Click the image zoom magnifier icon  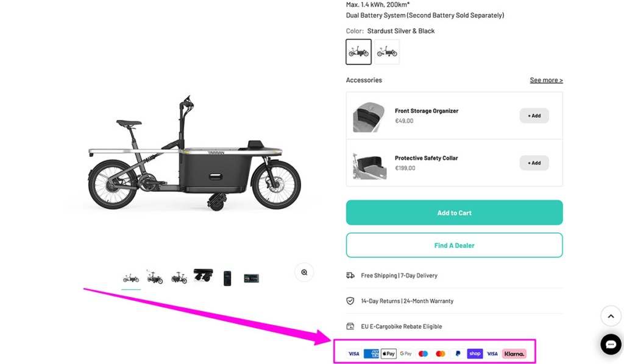[x=304, y=273]
